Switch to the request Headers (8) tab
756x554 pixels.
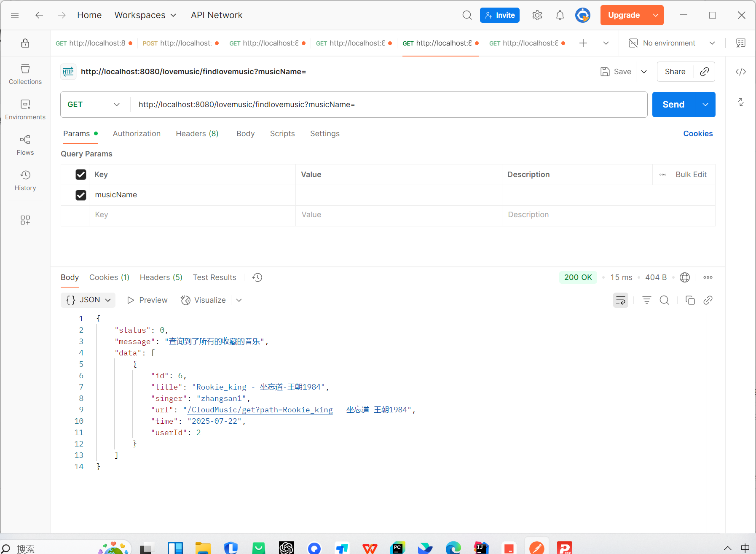[197, 134]
